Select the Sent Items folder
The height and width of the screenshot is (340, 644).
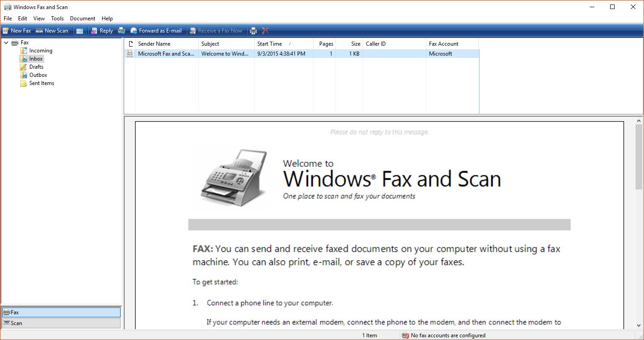[x=42, y=83]
